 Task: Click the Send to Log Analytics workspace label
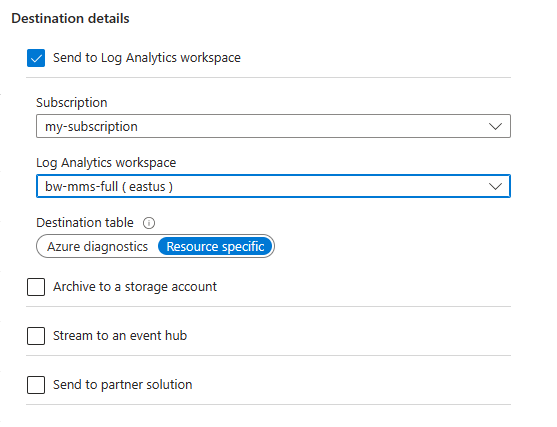click(147, 58)
